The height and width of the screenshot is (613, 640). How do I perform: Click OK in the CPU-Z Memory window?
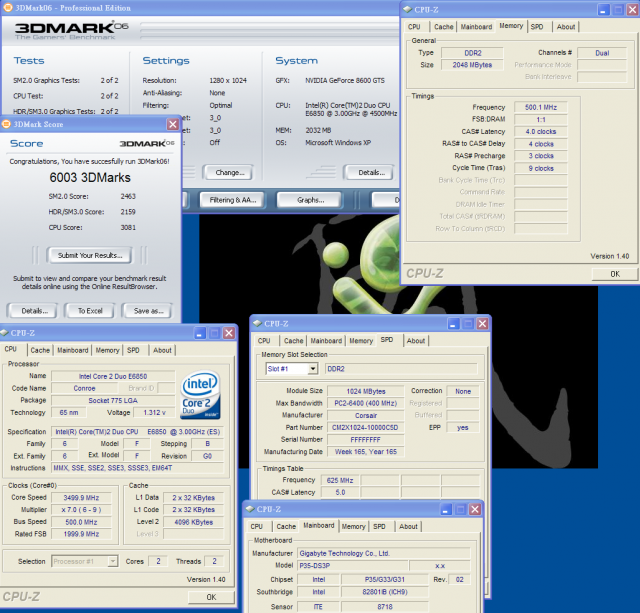pos(615,274)
